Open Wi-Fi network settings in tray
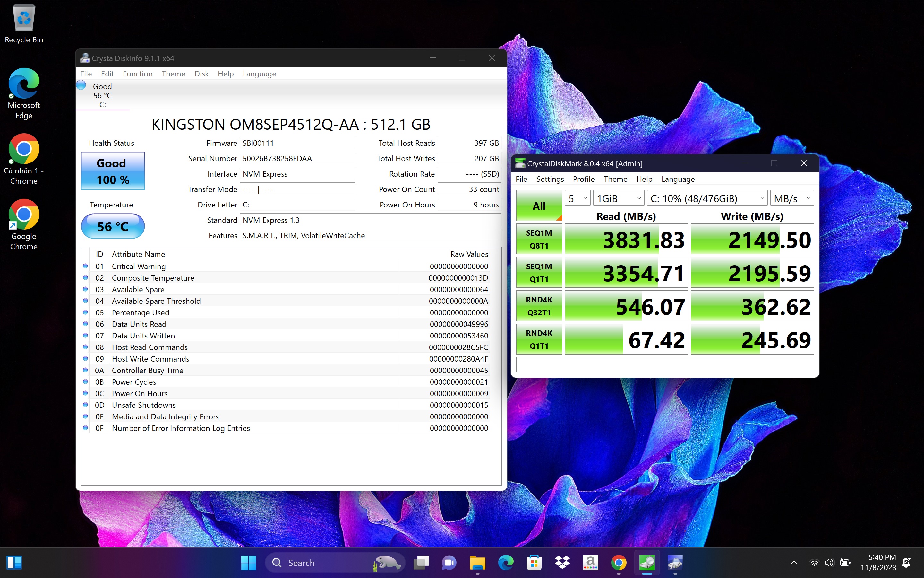The image size is (924, 578). tap(814, 563)
